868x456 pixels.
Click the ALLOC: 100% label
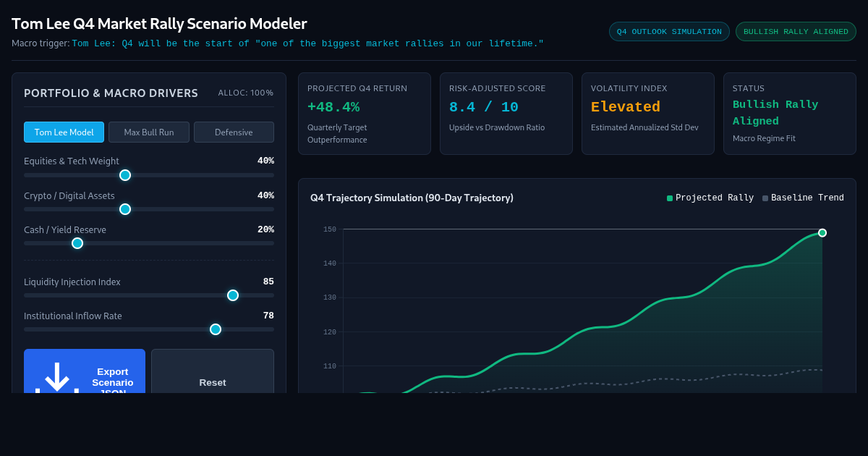point(246,93)
